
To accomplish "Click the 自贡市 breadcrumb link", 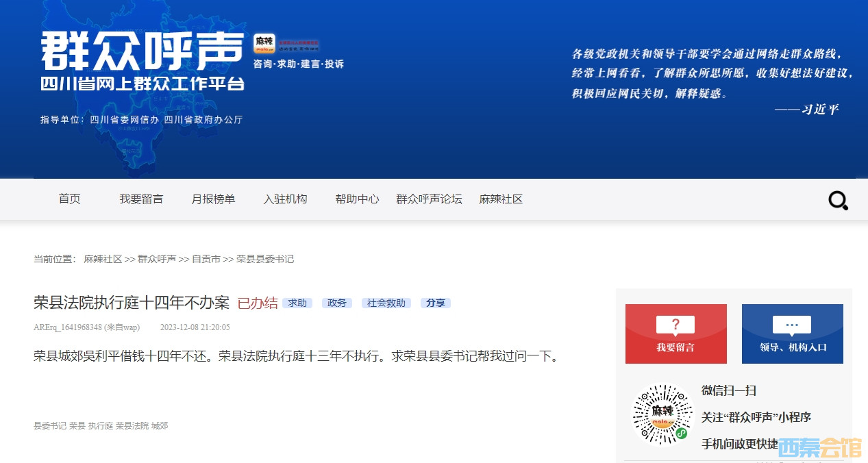I will [206, 259].
